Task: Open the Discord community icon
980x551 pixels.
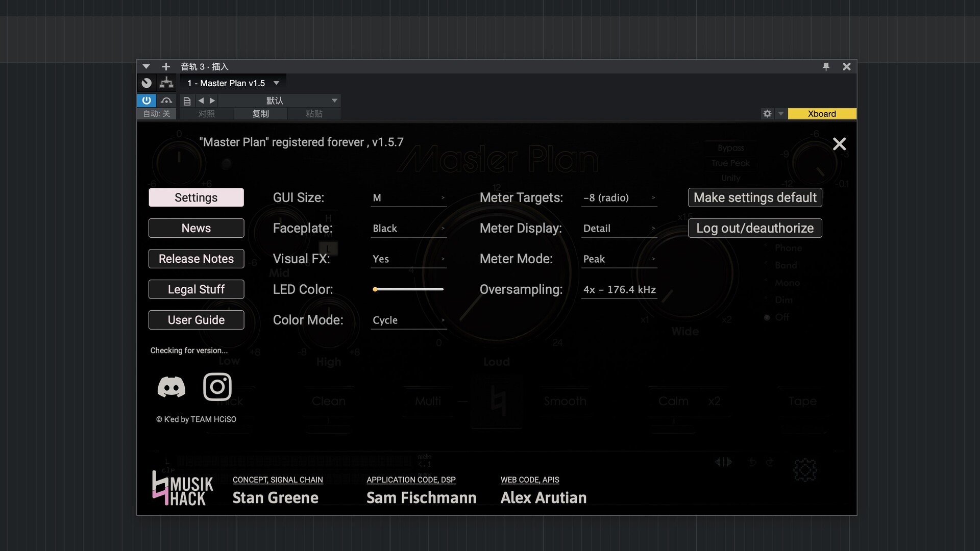Action: point(171,387)
